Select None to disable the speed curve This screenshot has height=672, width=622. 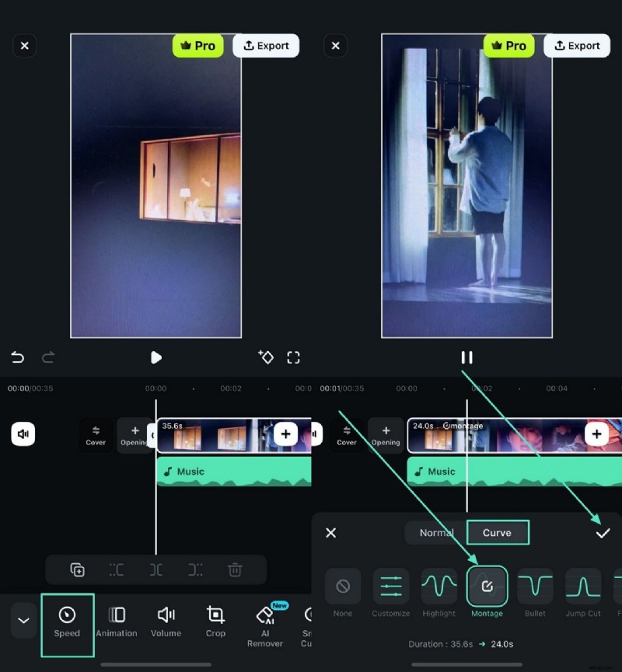(x=343, y=587)
